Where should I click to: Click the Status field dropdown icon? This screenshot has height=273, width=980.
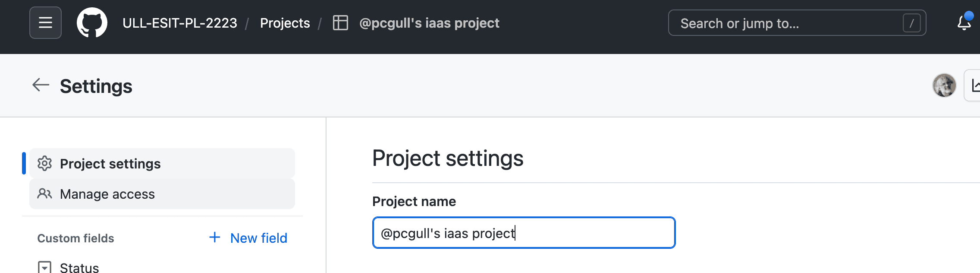click(x=44, y=267)
